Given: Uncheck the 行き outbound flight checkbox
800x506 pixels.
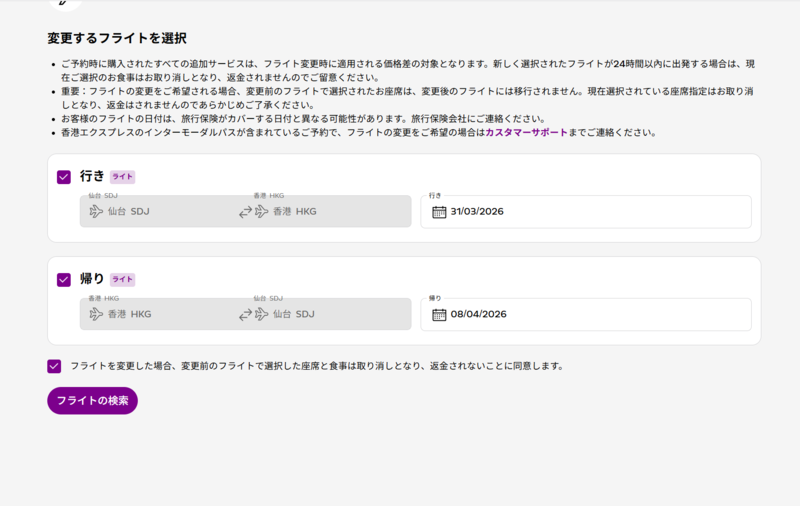Looking at the screenshot, I should (x=64, y=177).
